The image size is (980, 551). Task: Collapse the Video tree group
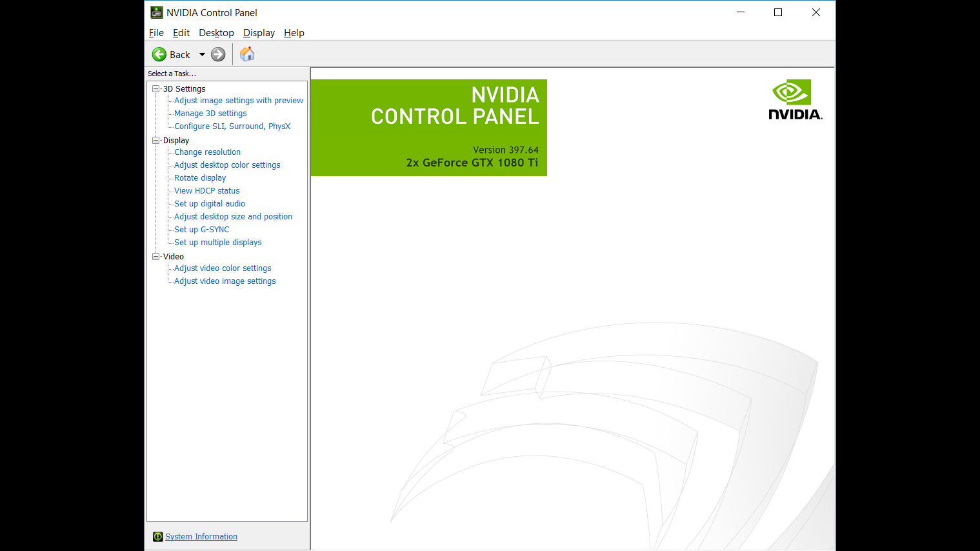[155, 257]
